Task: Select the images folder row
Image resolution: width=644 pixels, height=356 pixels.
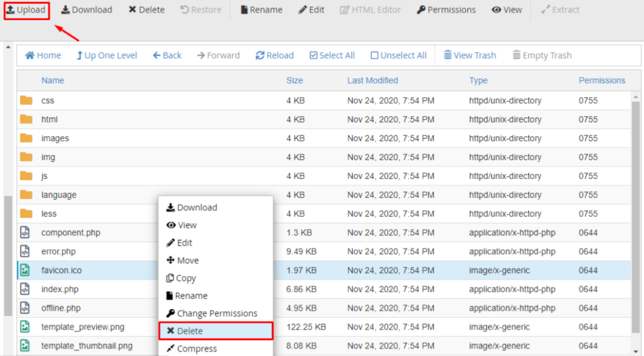Action: click(55, 138)
